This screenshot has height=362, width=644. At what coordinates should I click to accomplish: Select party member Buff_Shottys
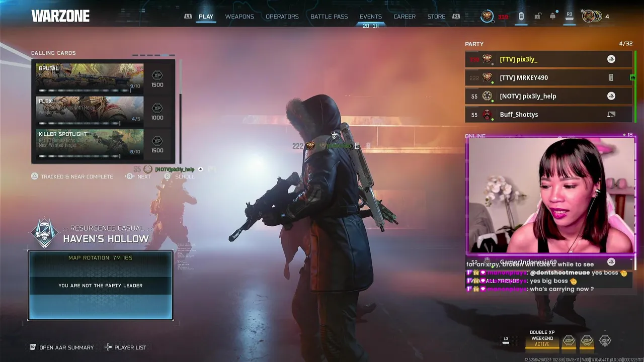550,115
